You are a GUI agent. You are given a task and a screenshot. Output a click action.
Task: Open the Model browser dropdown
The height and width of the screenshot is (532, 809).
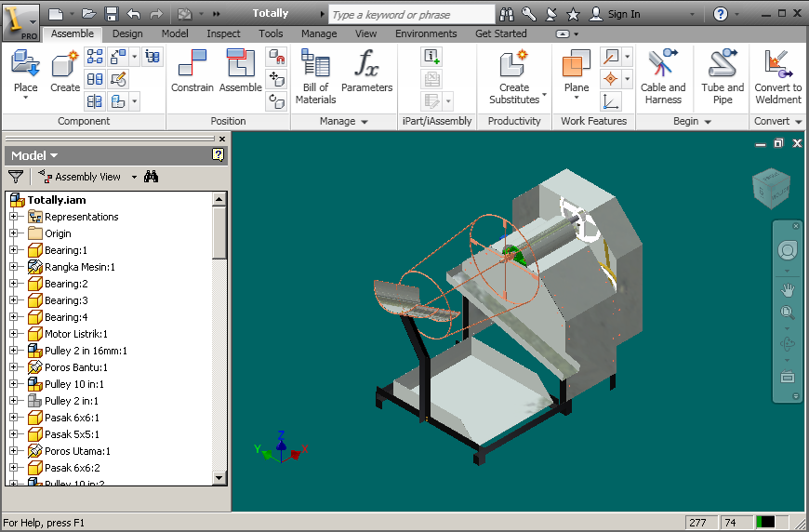pos(34,155)
